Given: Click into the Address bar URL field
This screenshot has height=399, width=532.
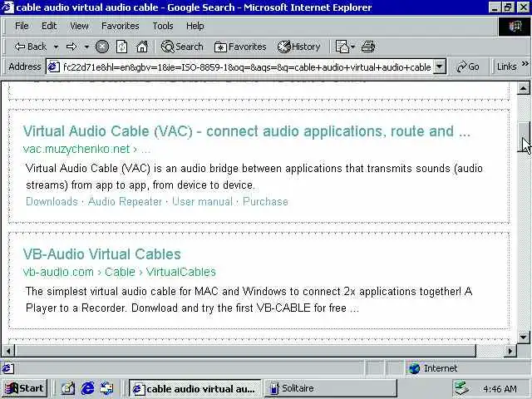Looking at the screenshot, I should 247,66.
